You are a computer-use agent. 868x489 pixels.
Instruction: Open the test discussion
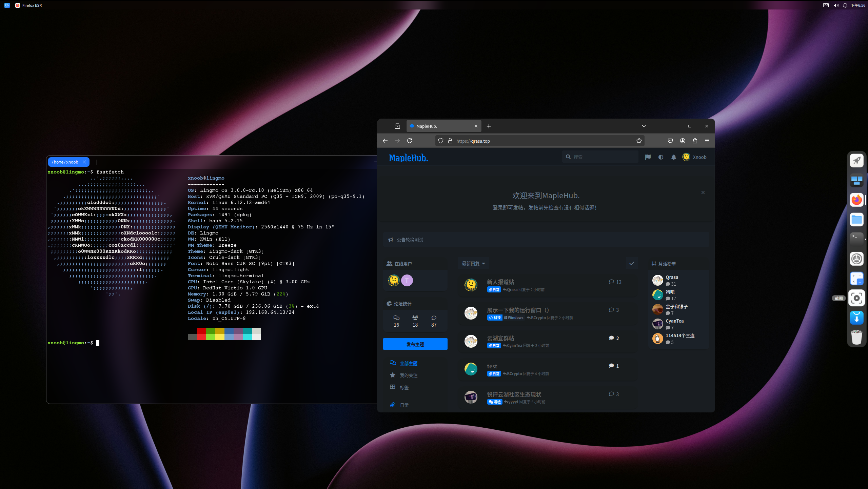pyautogui.click(x=492, y=366)
